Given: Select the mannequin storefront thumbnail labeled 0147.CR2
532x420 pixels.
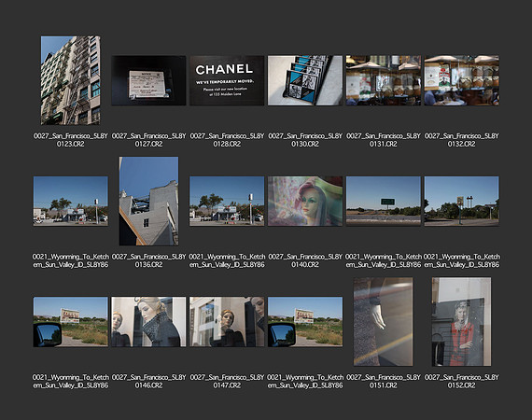Looking at the screenshot, I should pyautogui.click(x=227, y=322).
